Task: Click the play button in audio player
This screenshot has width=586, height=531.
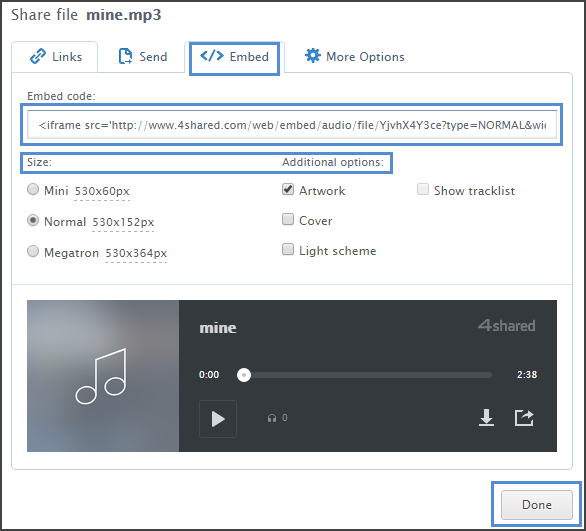Action: (x=218, y=419)
